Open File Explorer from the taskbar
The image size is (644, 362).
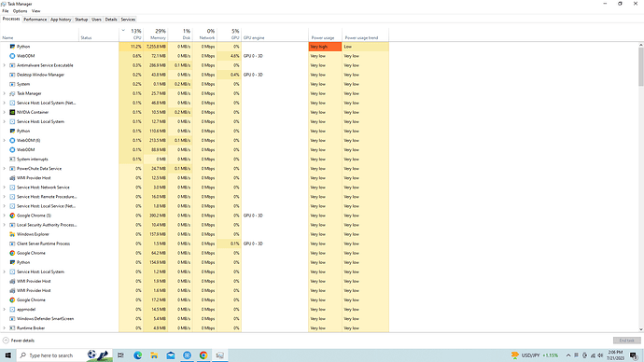point(154,355)
